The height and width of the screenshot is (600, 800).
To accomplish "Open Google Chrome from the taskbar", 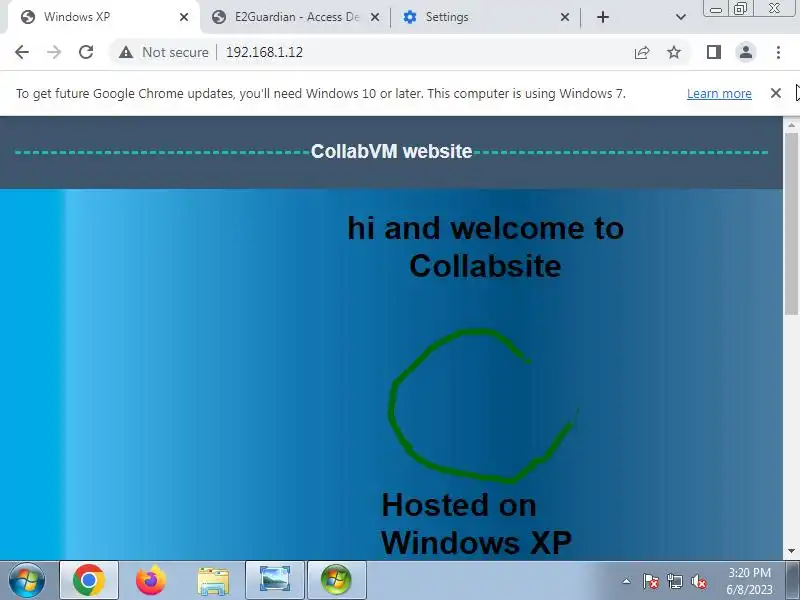I will 89,580.
